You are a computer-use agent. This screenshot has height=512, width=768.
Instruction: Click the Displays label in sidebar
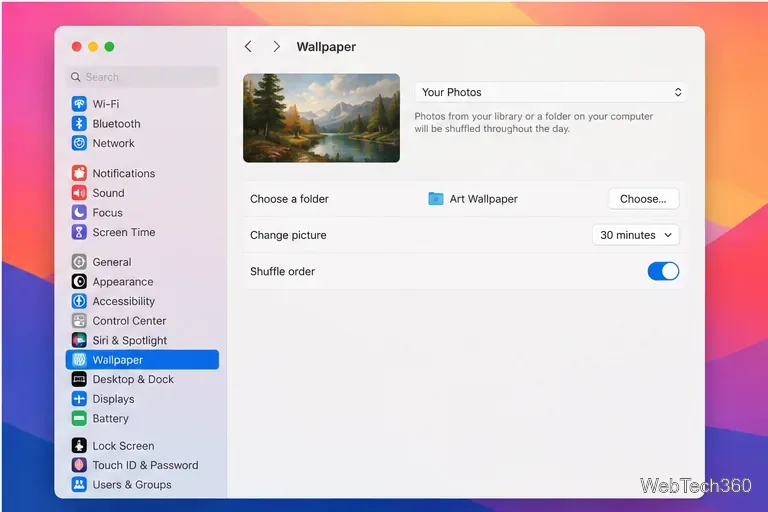(x=114, y=399)
